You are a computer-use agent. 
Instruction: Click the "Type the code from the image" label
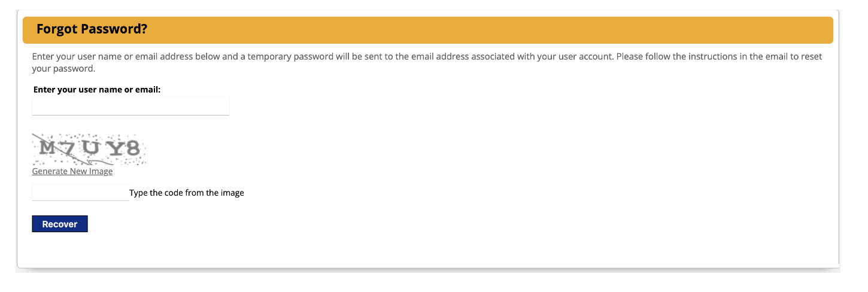187,193
